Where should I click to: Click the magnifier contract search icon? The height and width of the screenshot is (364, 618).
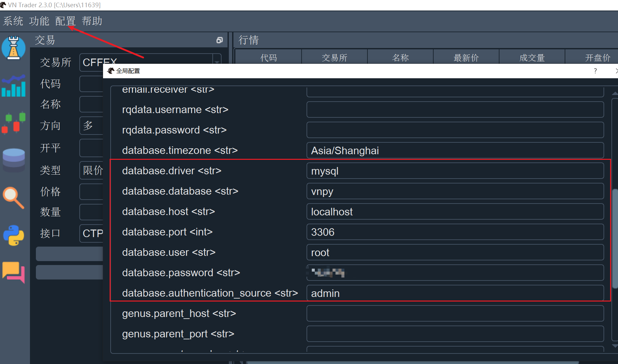(x=13, y=197)
